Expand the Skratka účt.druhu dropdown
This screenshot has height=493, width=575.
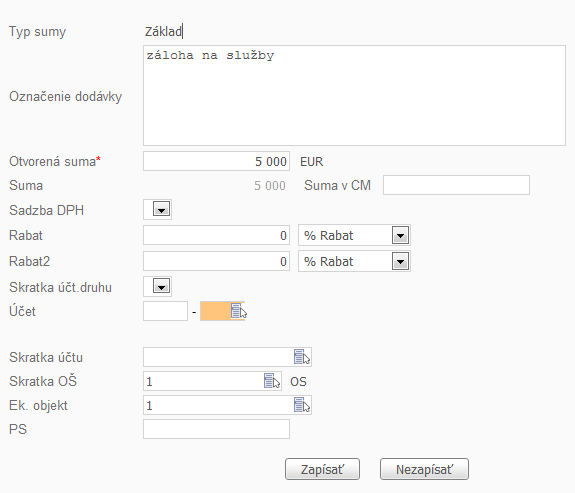pyautogui.click(x=161, y=286)
